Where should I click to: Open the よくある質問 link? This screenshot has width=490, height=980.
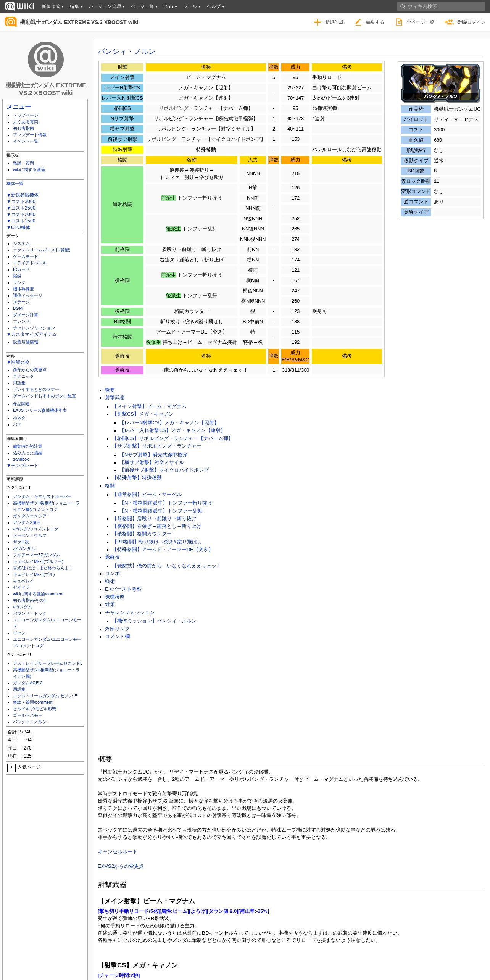[x=26, y=122]
